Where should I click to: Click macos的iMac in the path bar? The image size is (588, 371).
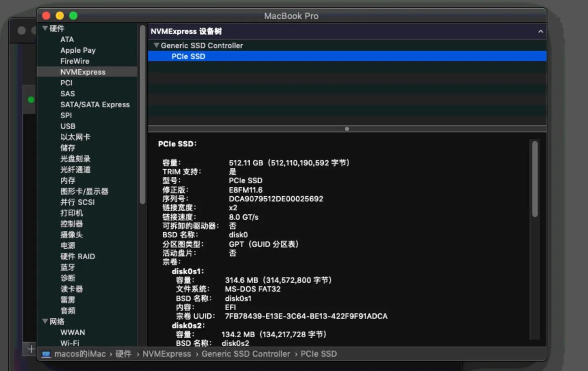click(x=80, y=354)
